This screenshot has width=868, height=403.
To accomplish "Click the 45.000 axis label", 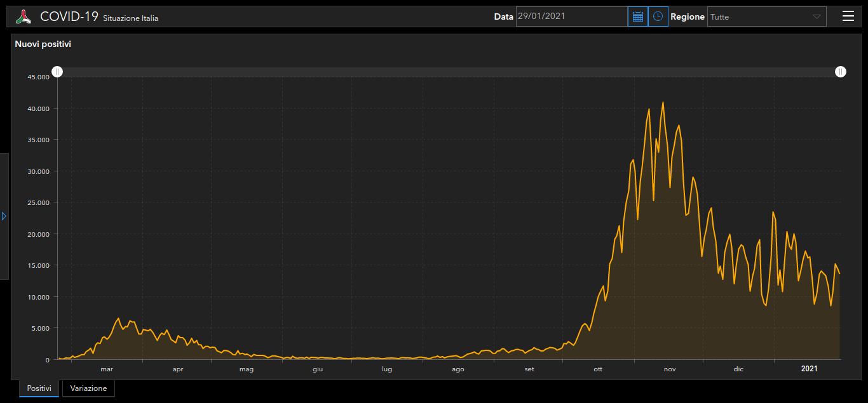I will (38, 77).
